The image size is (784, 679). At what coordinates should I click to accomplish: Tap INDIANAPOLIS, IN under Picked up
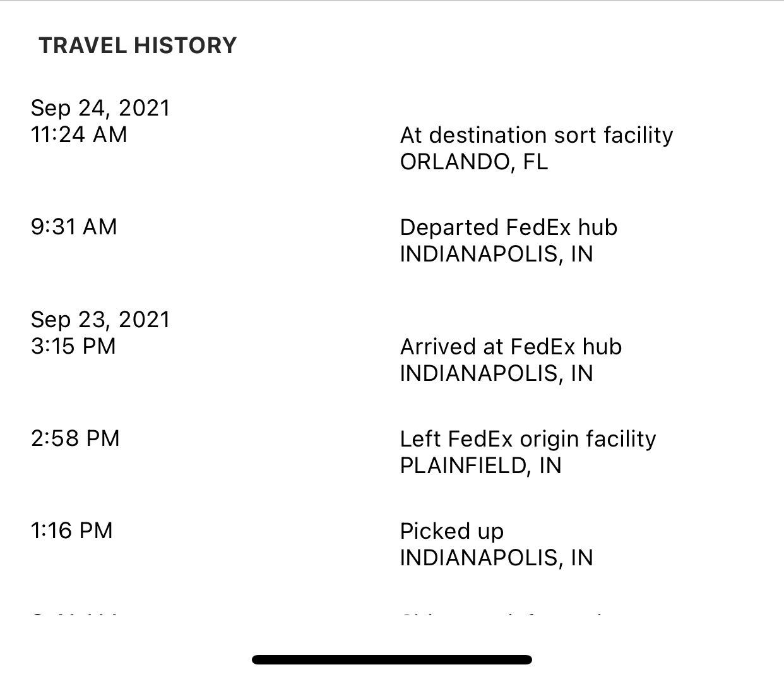(x=497, y=558)
